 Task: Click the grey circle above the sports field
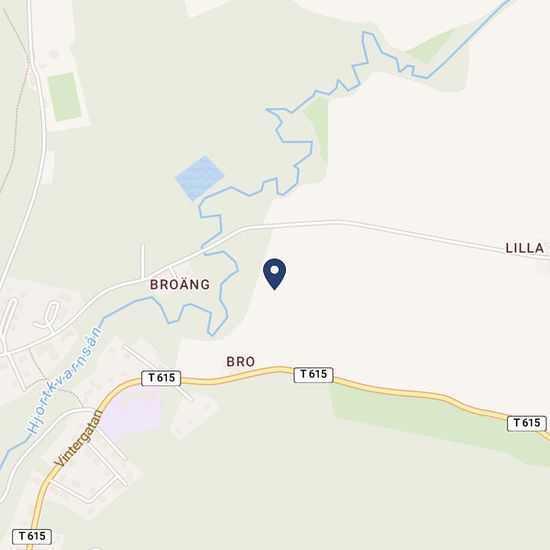[x=53, y=54]
